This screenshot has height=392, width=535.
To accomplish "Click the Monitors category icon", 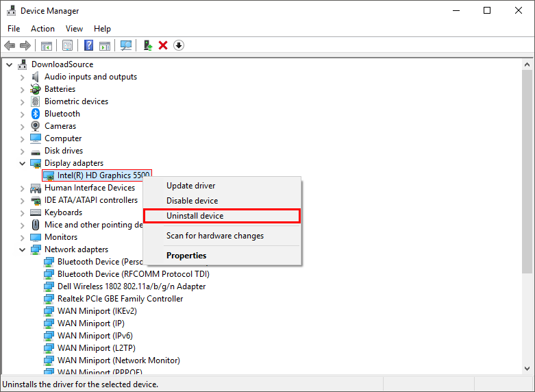I will 36,237.
